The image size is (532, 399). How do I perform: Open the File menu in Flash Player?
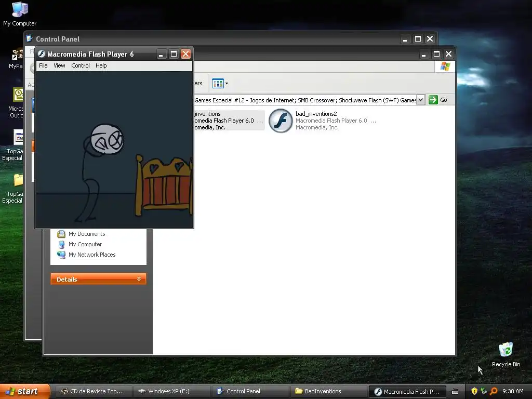pyautogui.click(x=43, y=65)
